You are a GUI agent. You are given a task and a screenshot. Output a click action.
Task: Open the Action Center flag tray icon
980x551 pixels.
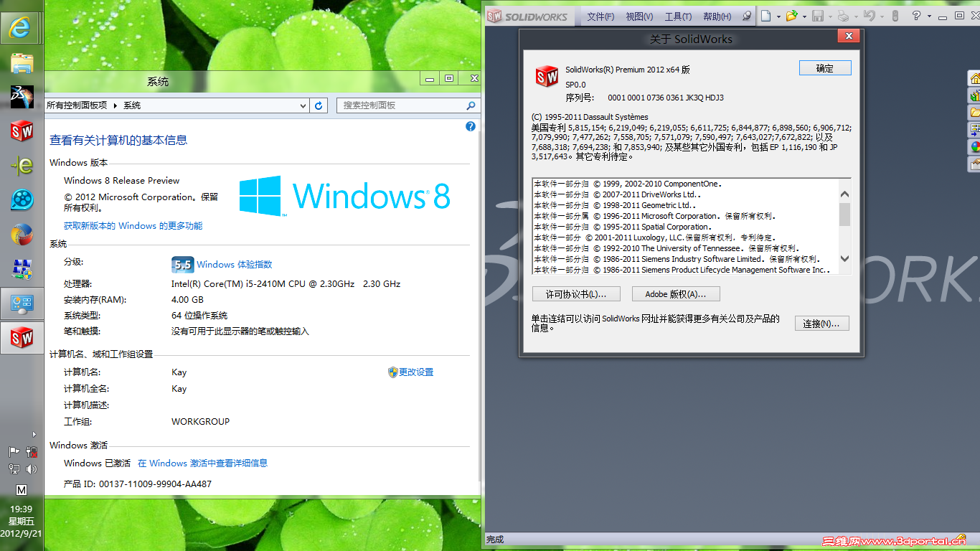(14, 452)
